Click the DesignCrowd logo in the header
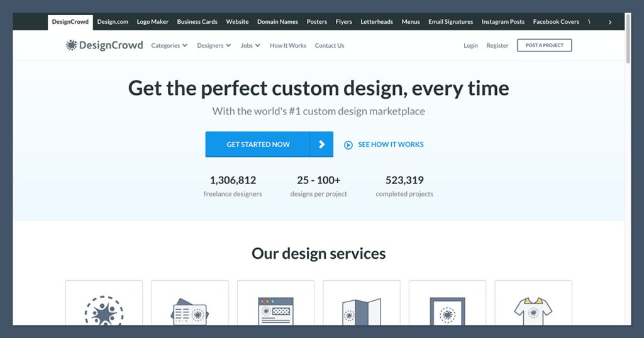Image resolution: width=644 pixels, height=338 pixels. coord(104,45)
